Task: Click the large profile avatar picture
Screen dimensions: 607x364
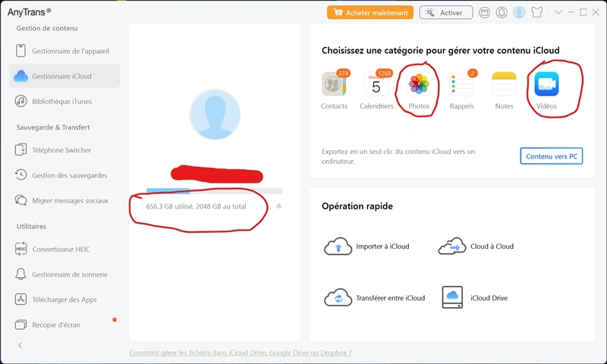Action: click(215, 114)
